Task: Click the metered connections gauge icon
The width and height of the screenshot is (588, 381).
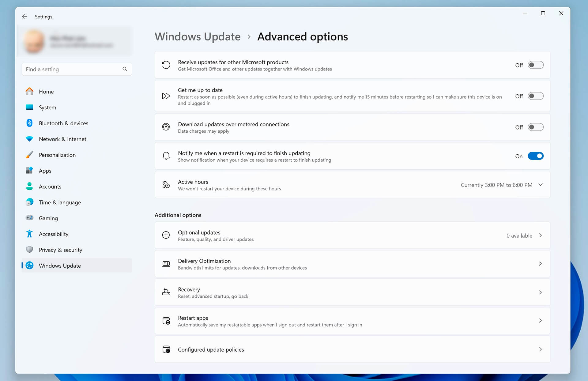Action: coord(166,127)
